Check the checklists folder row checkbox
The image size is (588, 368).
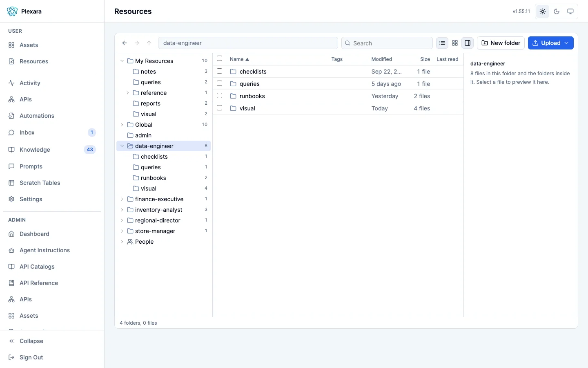220,71
